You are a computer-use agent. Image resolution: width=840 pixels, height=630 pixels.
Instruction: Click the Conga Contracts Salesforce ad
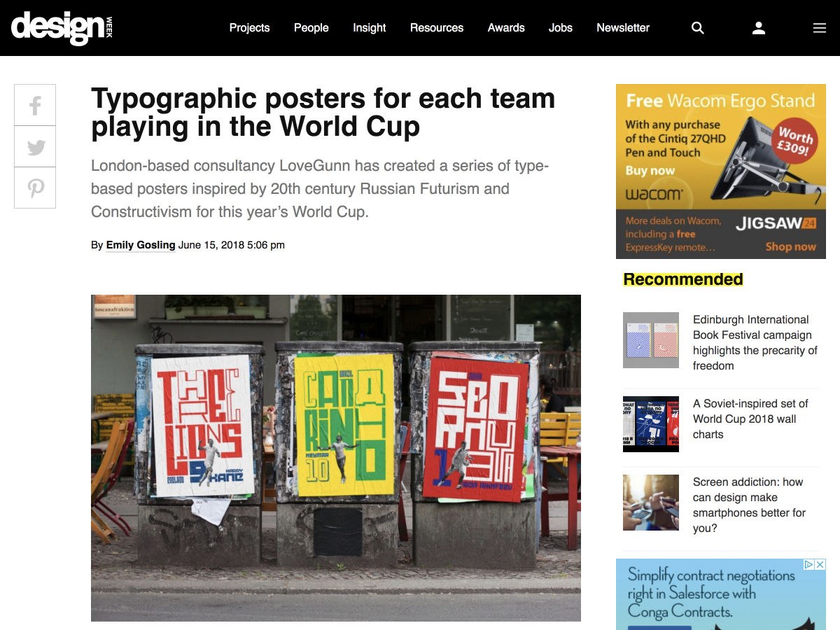(x=721, y=594)
